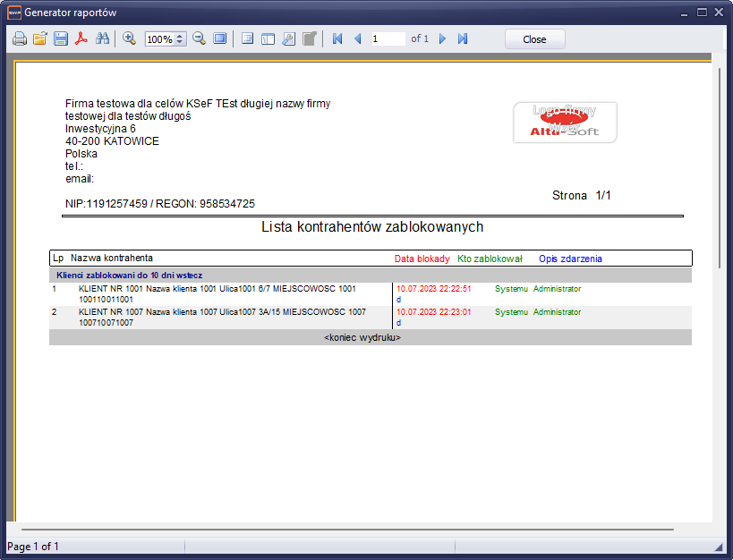Screen dimensions: 733x560
Task: Save the report using the floppy disk icon
Action: [x=61, y=39]
